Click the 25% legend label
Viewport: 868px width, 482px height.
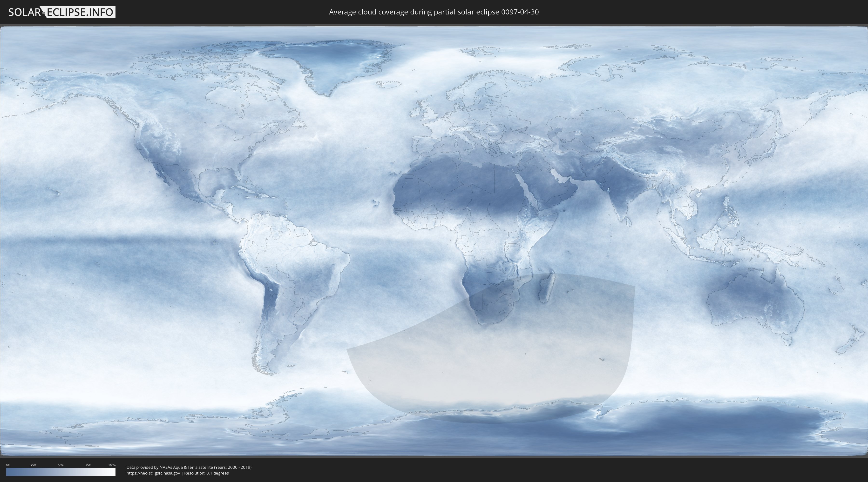pyautogui.click(x=33, y=465)
